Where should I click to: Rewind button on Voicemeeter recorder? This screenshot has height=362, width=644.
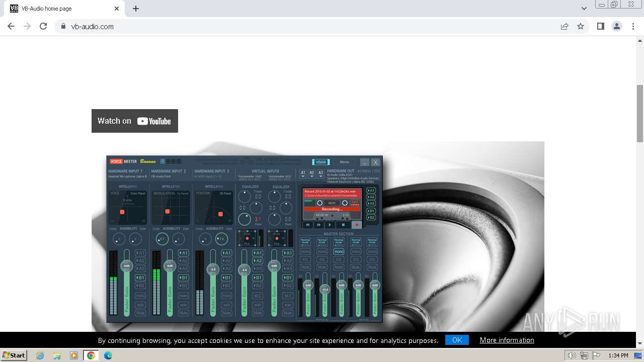(307, 225)
